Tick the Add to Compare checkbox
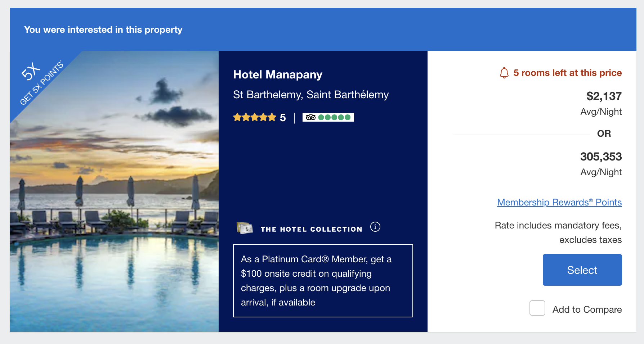This screenshot has height=344, width=644. [537, 308]
